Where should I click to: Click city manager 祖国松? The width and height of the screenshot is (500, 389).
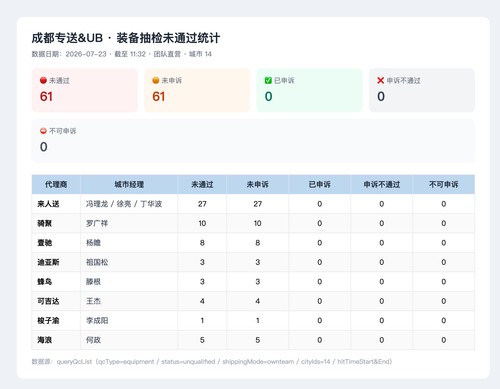pyautogui.click(x=97, y=262)
